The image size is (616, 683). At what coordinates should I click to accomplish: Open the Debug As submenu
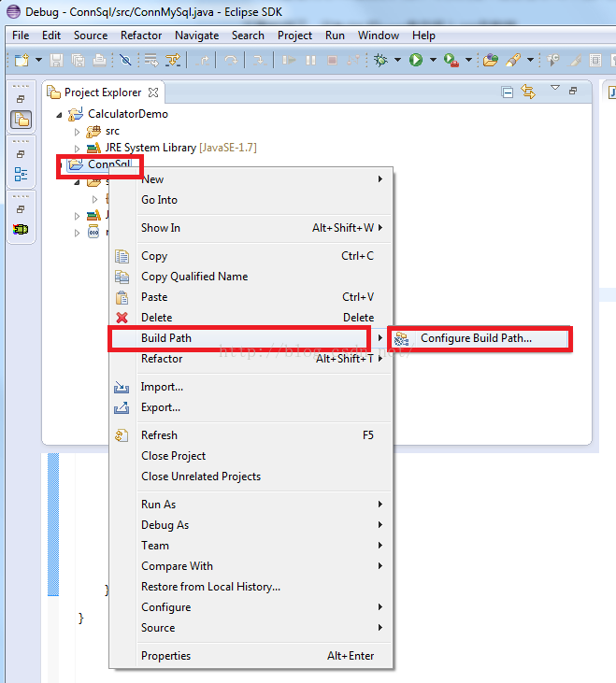coord(251,525)
